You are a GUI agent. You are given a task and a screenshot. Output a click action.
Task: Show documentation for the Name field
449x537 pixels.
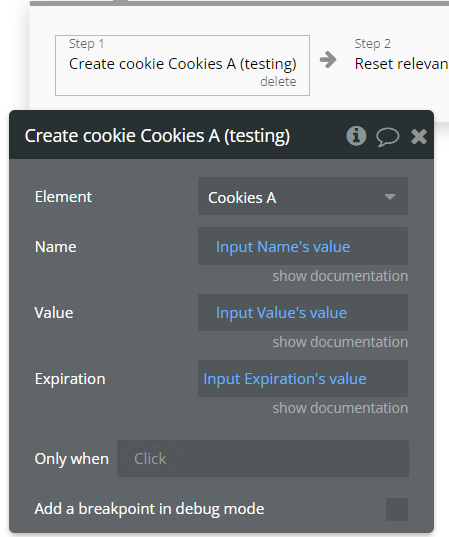click(x=340, y=276)
